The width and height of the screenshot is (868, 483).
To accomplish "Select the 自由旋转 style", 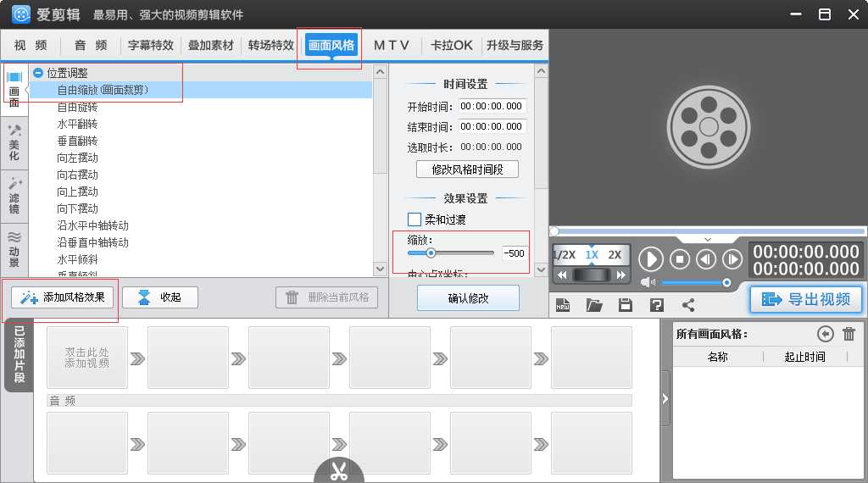I will click(77, 107).
